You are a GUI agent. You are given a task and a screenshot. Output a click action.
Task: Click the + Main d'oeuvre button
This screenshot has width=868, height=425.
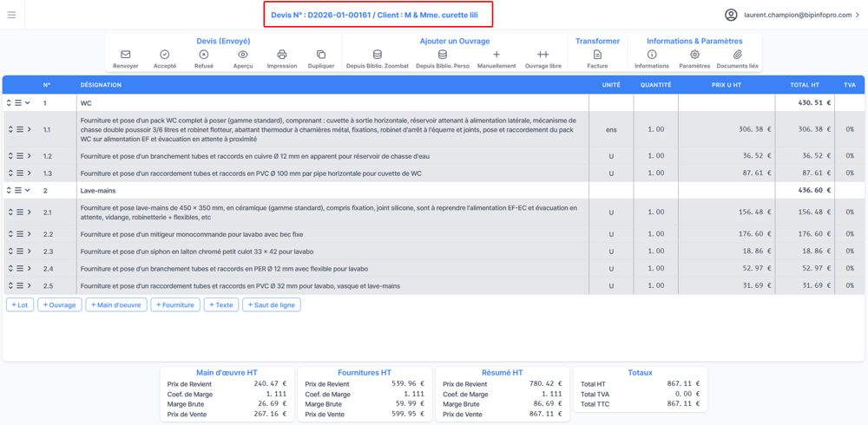click(116, 305)
